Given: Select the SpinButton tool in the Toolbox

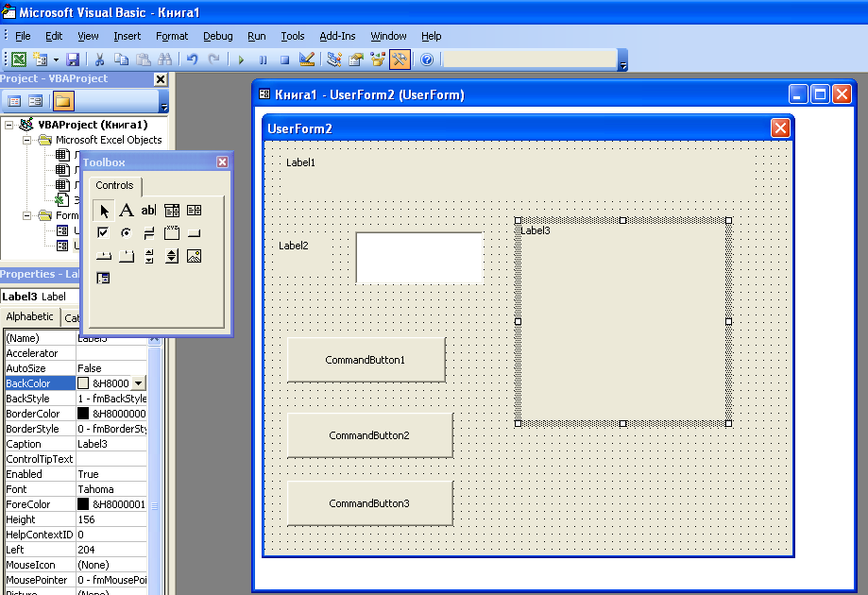Looking at the screenshot, I should pyautogui.click(x=172, y=256).
